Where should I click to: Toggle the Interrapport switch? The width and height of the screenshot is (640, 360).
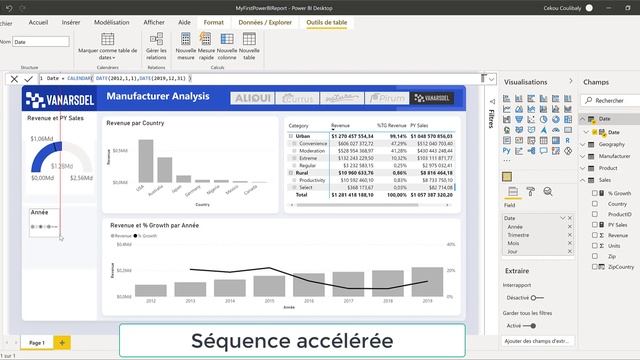coord(537,298)
